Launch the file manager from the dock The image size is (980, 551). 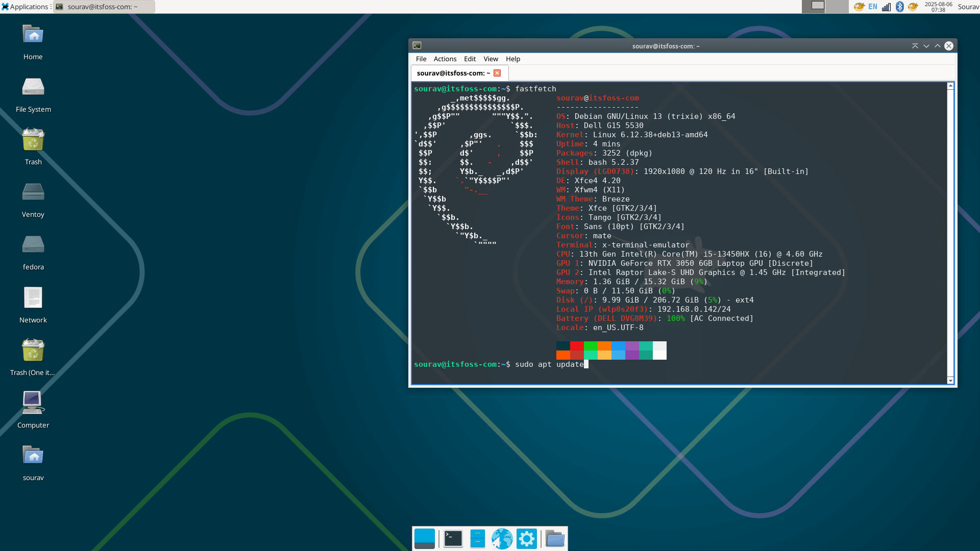[477, 539]
